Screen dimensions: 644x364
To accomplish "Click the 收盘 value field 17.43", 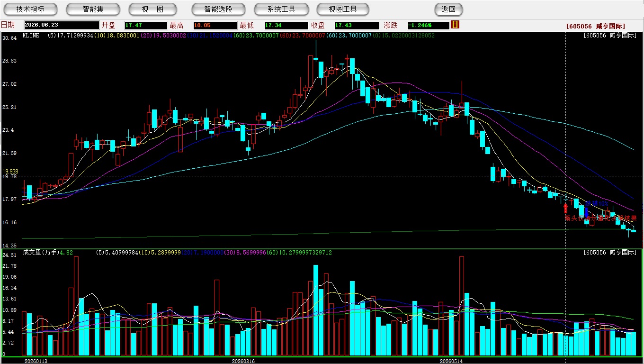I will (357, 25).
